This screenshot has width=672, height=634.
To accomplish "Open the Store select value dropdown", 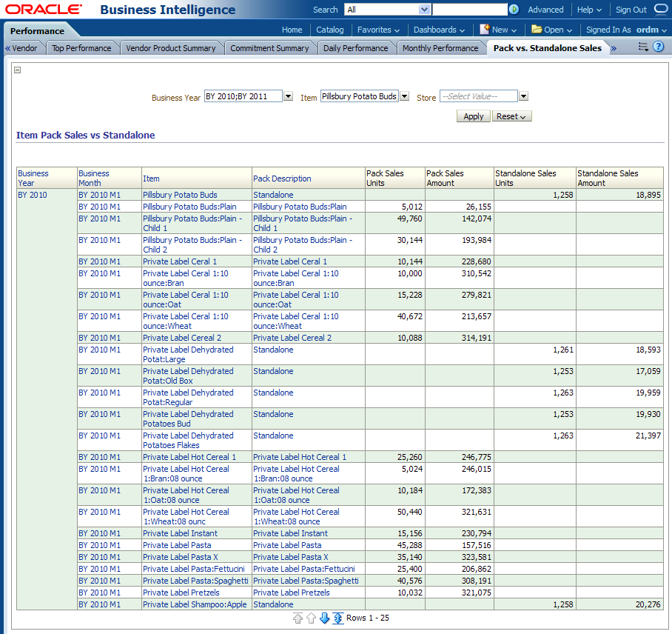I will (523, 96).
